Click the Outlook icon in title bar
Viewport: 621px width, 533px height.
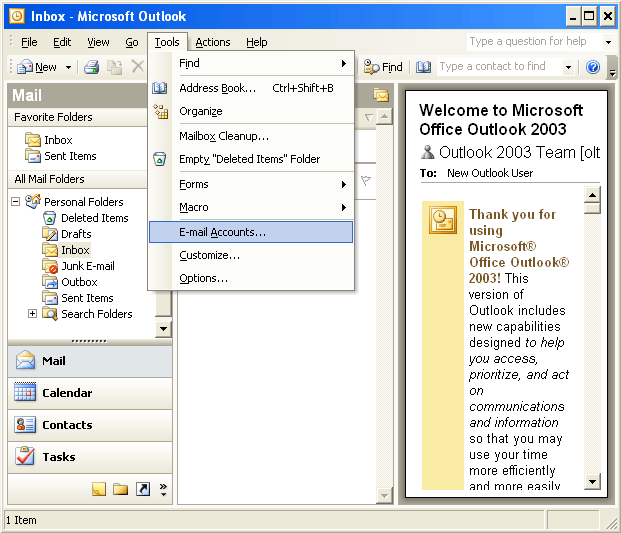pyautogui.click(x=17, y=16)
